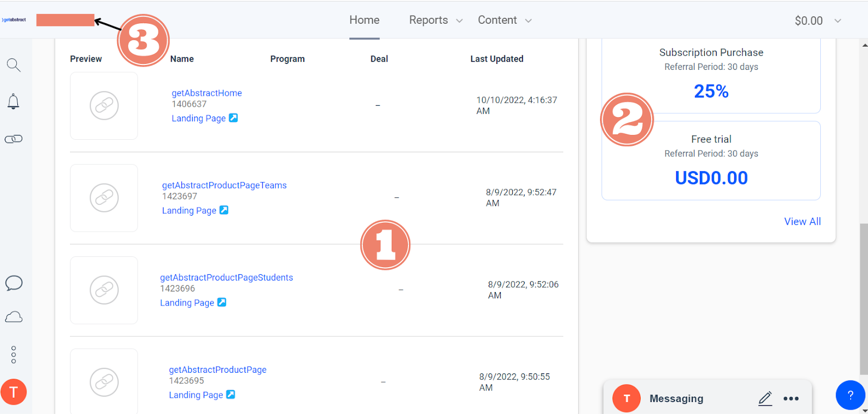
Task: Expand the Content dropdown menu
Action: [x=505, y=20]
